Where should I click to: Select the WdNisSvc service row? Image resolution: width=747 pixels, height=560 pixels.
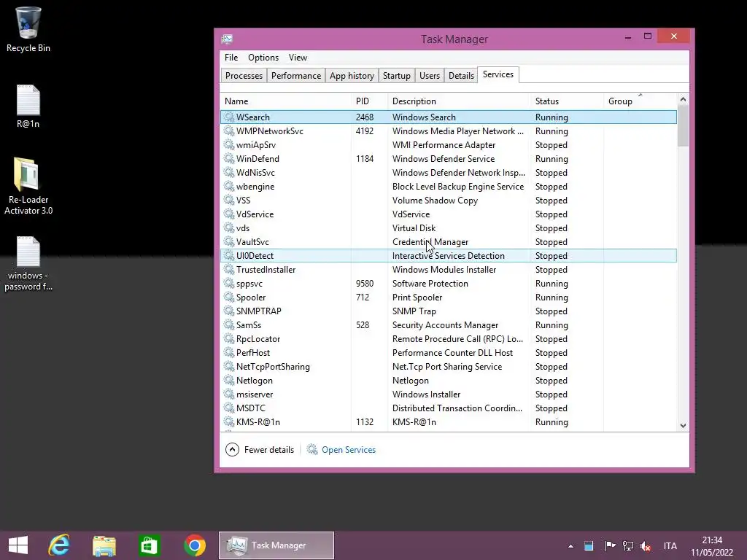[449, 172]
